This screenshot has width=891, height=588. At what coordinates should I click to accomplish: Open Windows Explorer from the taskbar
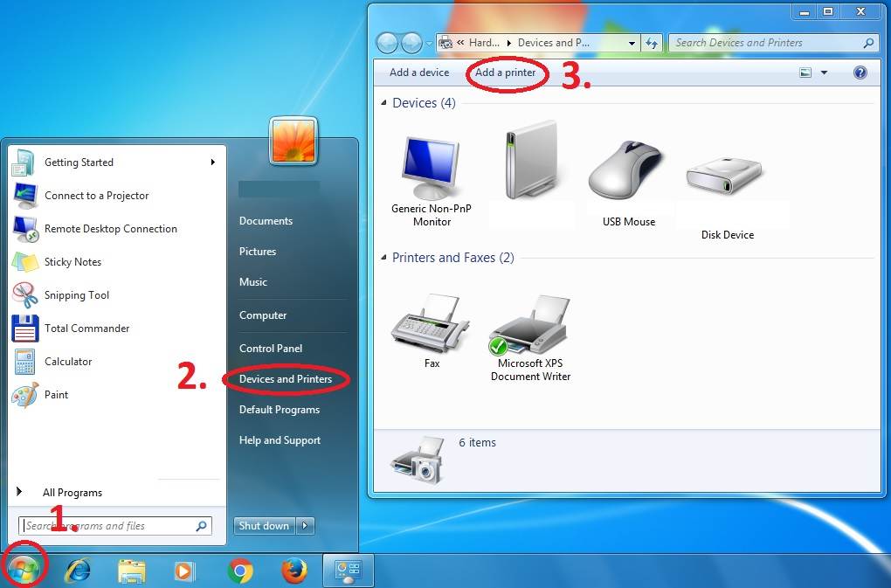tap(131, 571)
